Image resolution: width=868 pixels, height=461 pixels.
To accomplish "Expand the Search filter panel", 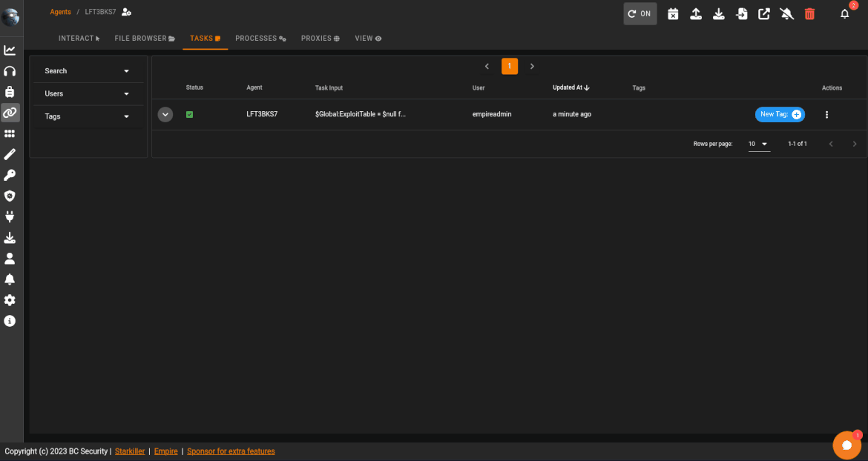I will coord(88,71).
